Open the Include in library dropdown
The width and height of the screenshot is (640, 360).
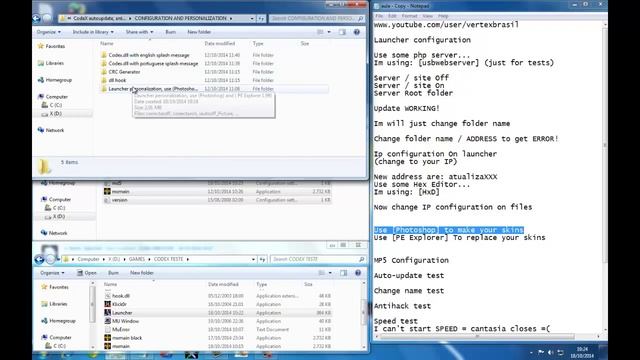93,32
